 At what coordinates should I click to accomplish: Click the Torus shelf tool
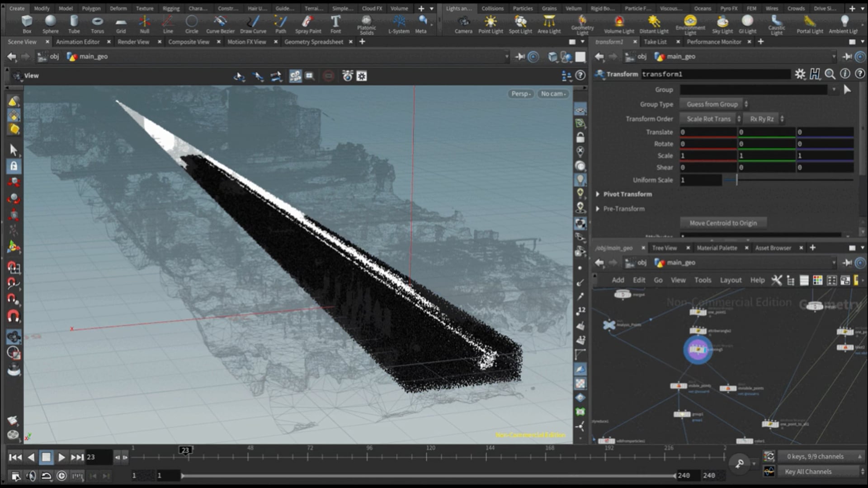[x=97, y=23]
